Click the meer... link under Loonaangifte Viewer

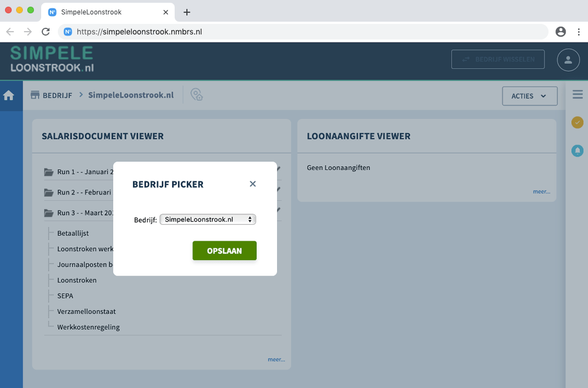tap(541, 191)
